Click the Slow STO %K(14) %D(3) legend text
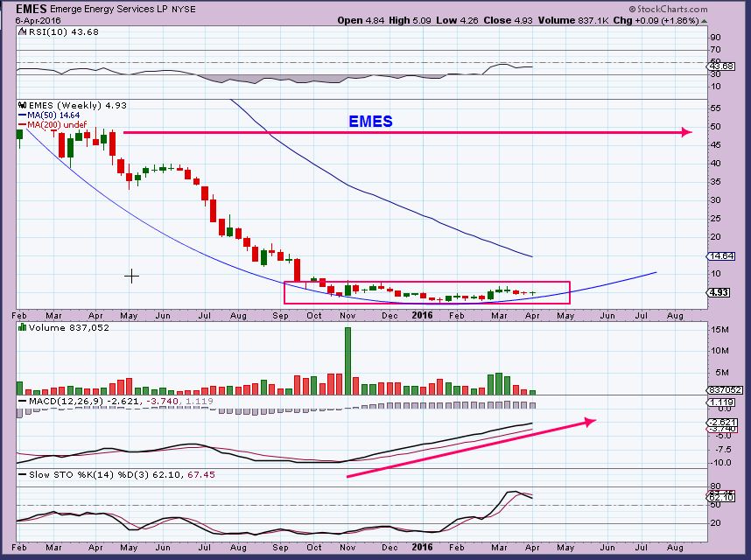Viewport: 751px width, 560px height. click(123, 475)
